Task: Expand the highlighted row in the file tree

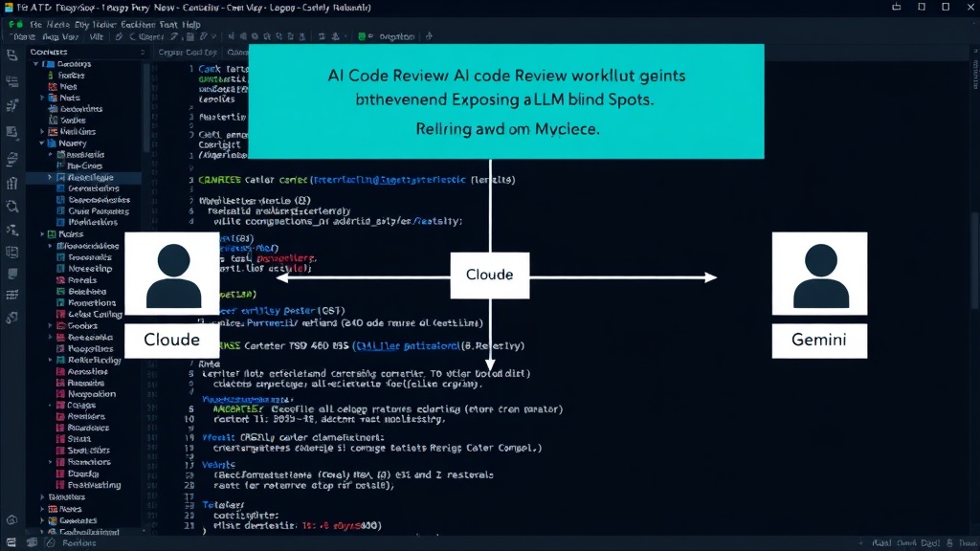Action: click(50, 177)
